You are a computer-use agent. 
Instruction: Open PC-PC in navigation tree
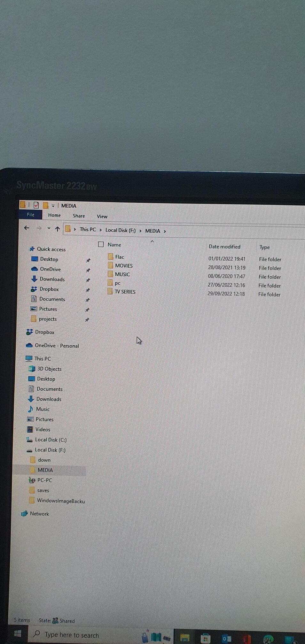tap(45, 480)
